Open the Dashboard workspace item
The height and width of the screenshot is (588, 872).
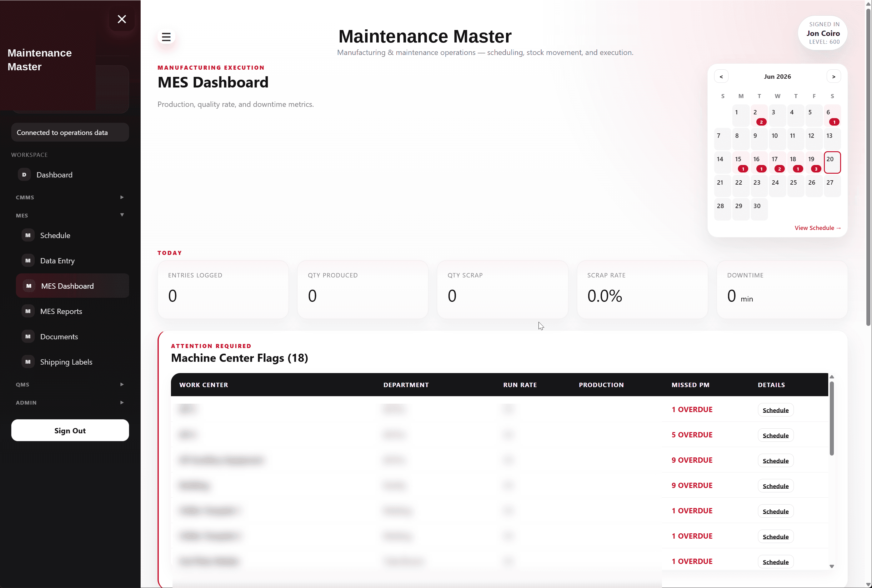tap(70, 175)
